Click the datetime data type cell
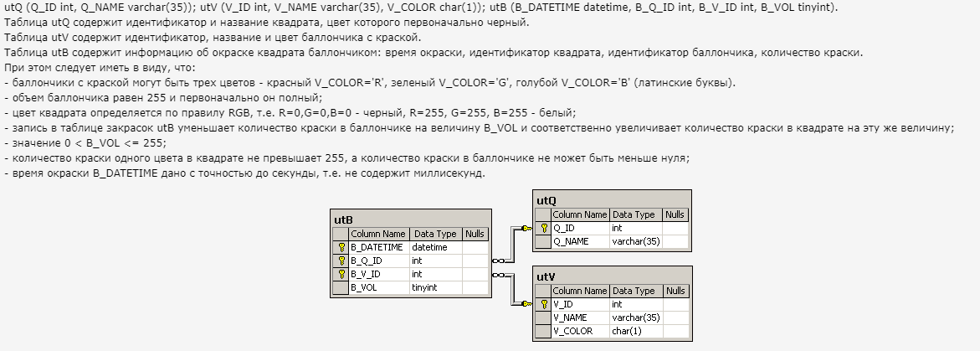Screen dimensions: 980x351 (435, 248)
